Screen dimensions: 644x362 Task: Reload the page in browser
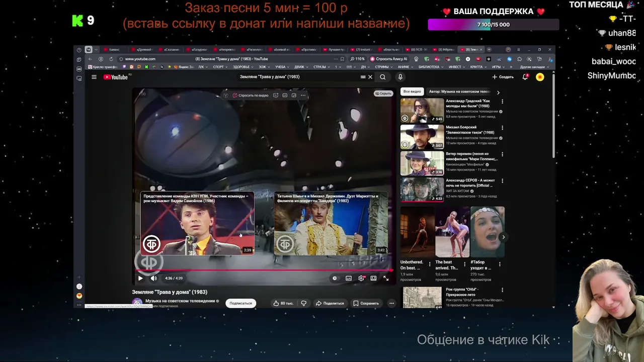(x=111, y=59)
